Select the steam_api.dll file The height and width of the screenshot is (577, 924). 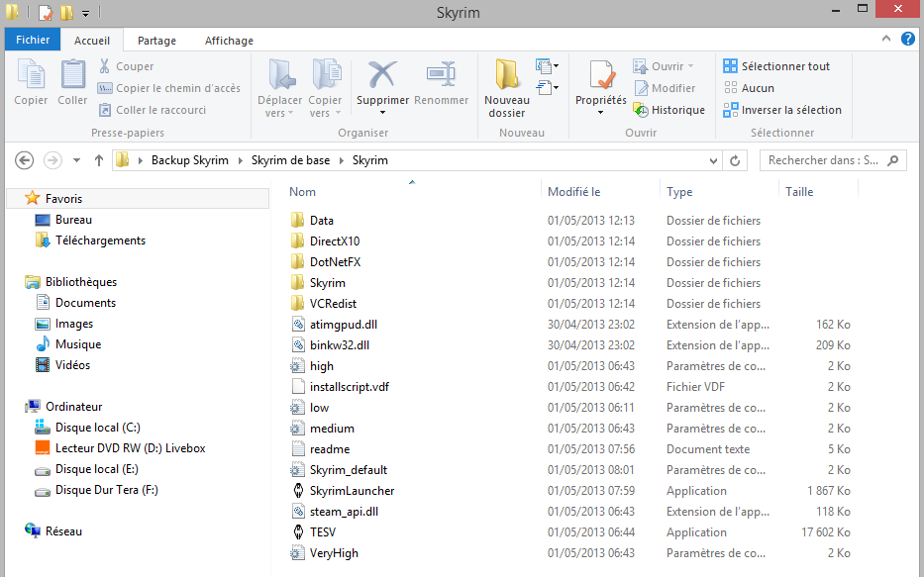(x=336, y=512)
